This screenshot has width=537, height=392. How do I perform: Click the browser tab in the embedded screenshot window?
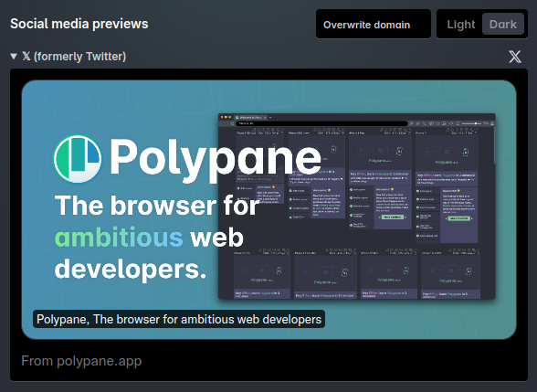coord(250,117)
